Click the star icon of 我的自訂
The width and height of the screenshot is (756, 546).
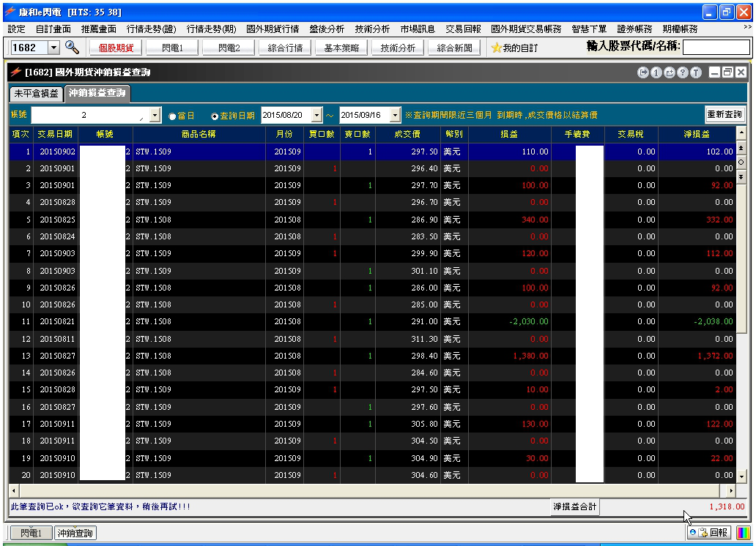pos(496,48)
